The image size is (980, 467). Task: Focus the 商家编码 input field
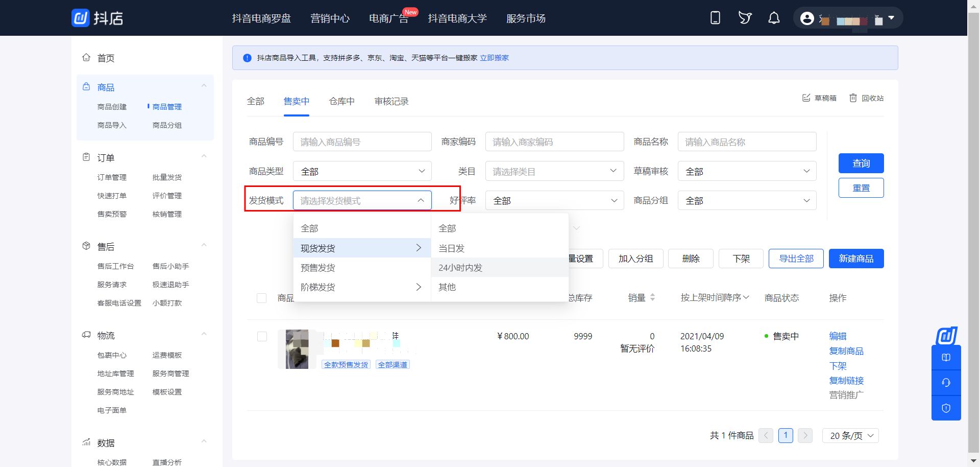click(x=555, y=142)
